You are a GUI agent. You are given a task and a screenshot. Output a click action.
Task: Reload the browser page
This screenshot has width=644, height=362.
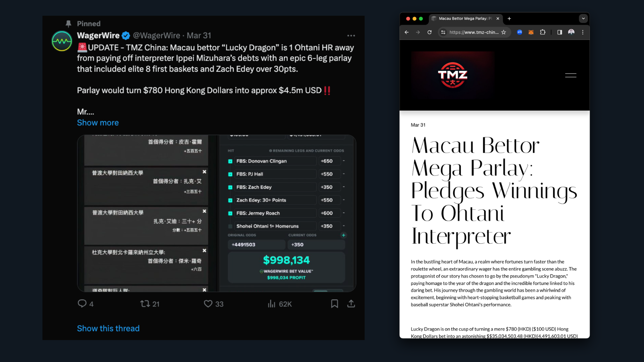[x=429, y=32]
